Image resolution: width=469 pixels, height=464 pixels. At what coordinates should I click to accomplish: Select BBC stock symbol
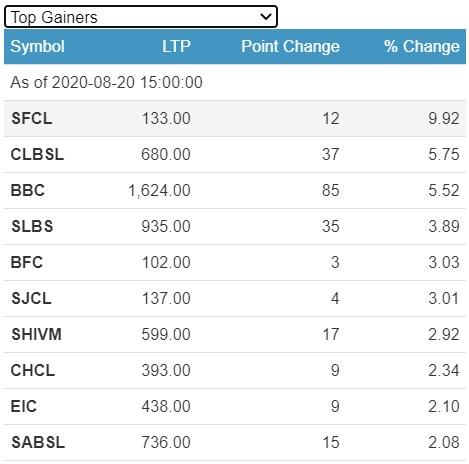tap(28, 190)
